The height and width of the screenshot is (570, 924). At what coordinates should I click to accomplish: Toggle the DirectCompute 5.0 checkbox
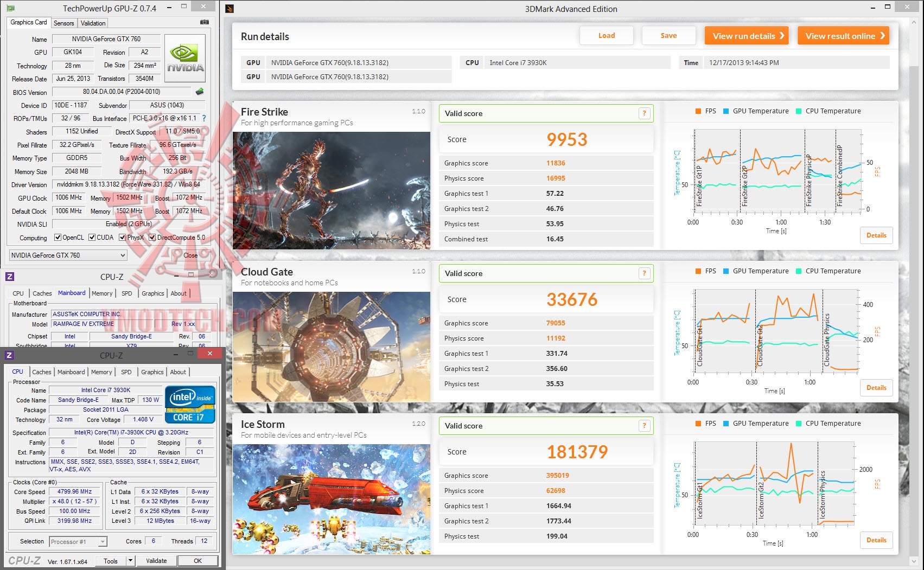152,238
